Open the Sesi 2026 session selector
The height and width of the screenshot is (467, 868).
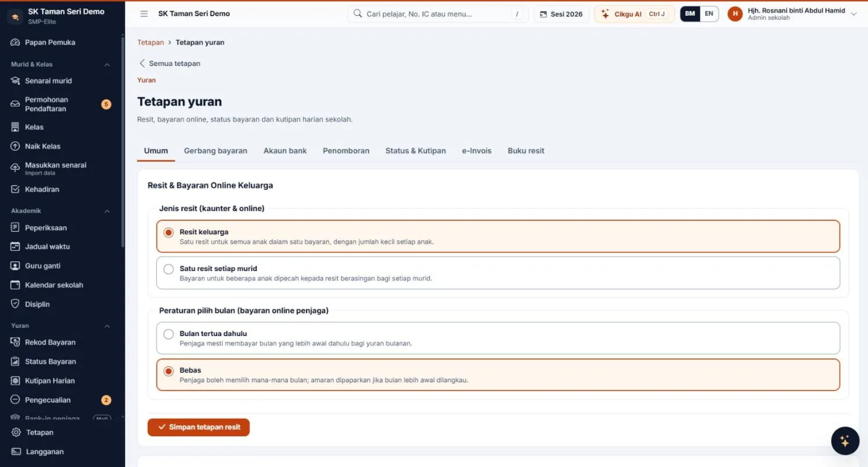click(561, 14)
